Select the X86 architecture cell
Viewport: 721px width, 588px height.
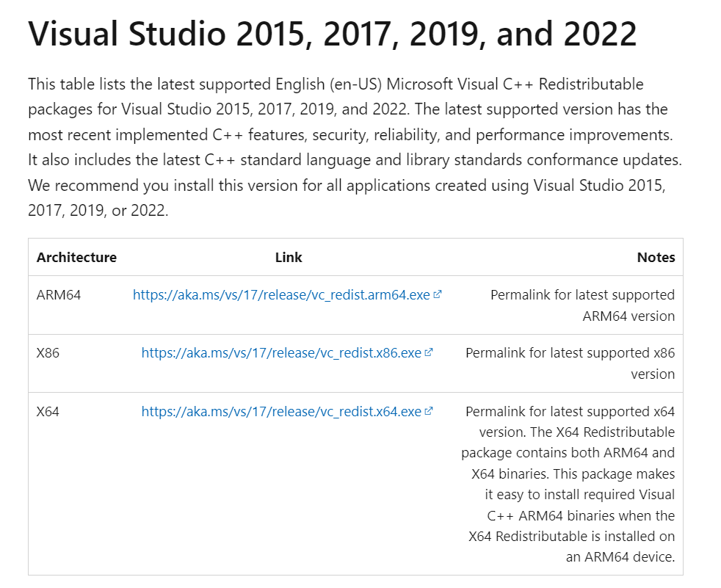(48, 353)
